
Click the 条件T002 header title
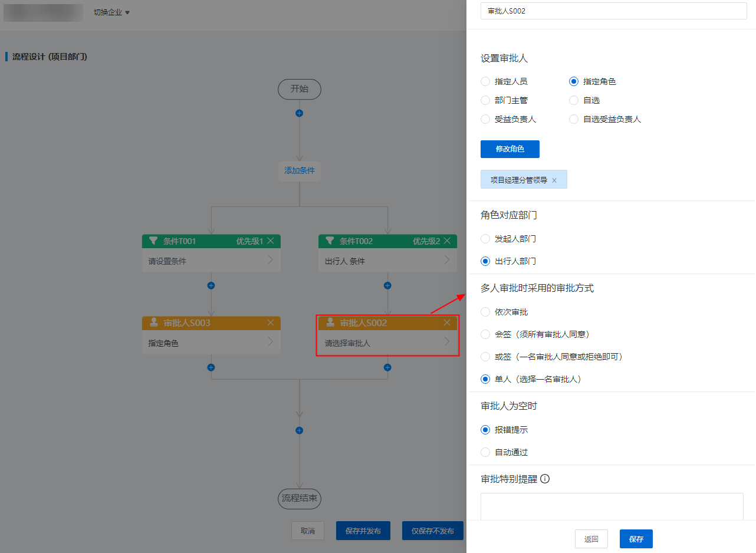[356, 241]
